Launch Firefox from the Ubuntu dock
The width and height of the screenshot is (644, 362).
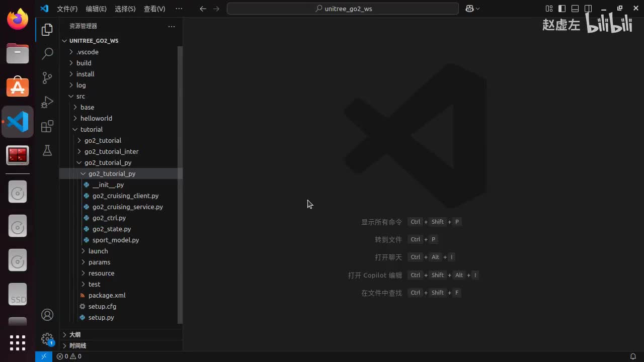coord(18,20)
